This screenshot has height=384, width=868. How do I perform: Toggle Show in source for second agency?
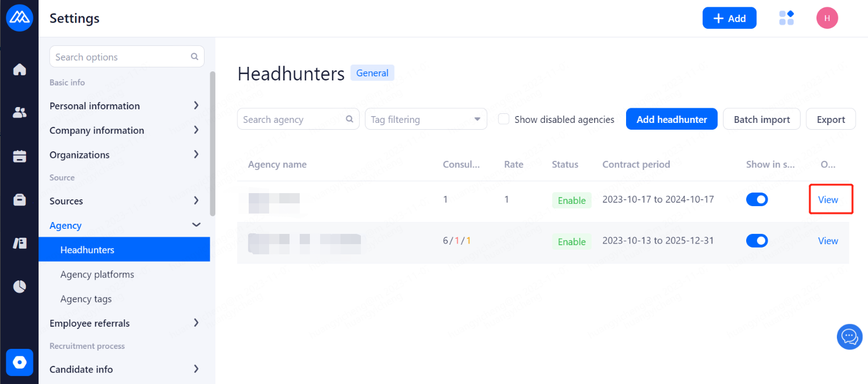click(757, 241)
